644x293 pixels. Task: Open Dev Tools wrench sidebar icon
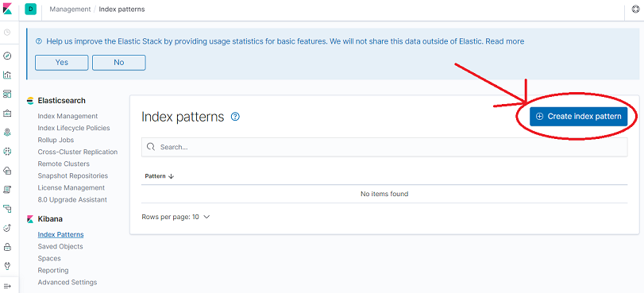pyautogui.click(x=7, y=265)
